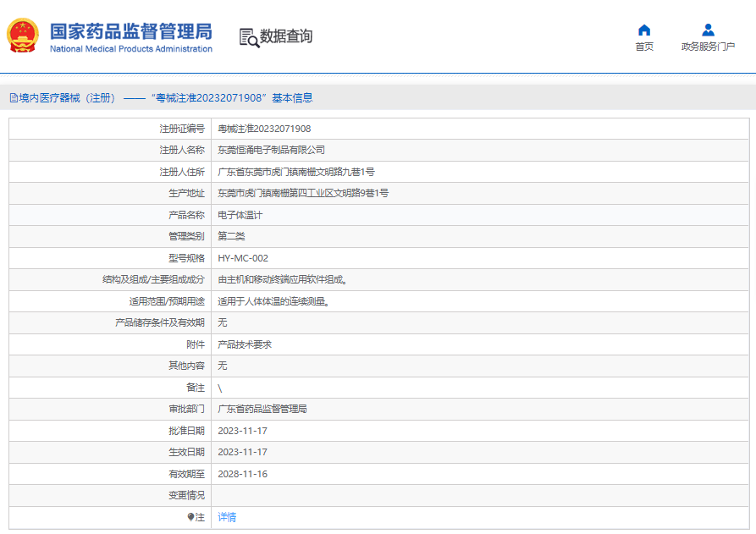Open the 数据查询 search icon
The width and height of the screenshot is (756, 534).
249,37
